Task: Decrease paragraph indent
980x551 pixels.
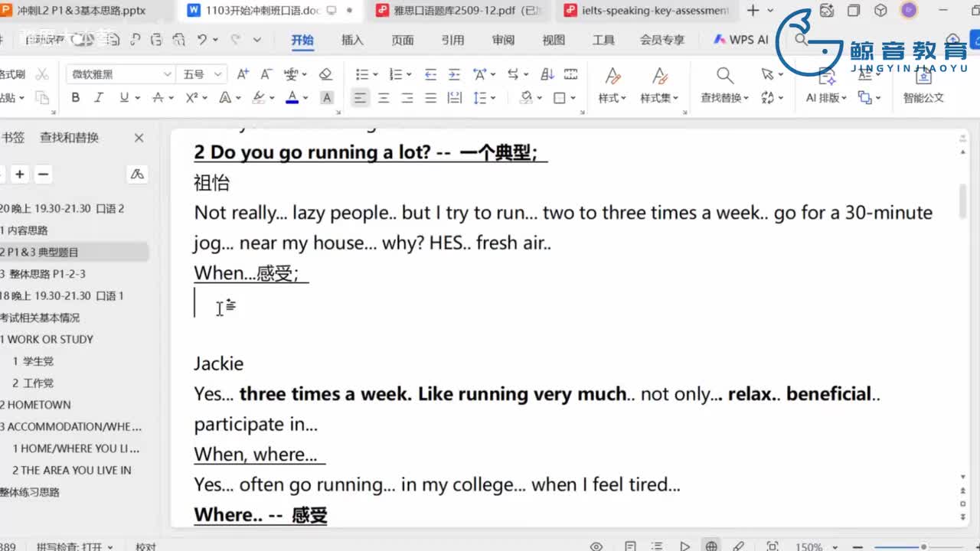Action: click(430, 74)
